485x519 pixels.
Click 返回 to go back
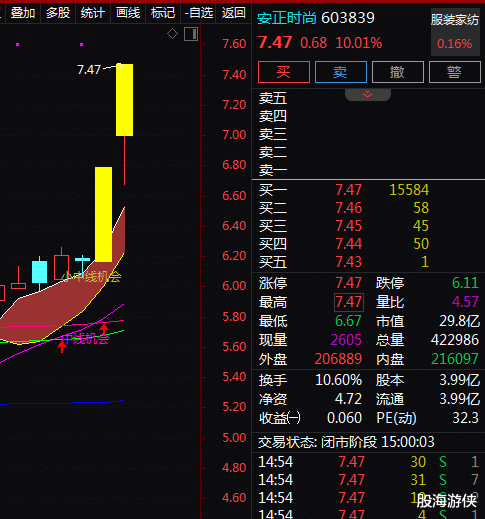pyautogui.click(x=234, y=13)
